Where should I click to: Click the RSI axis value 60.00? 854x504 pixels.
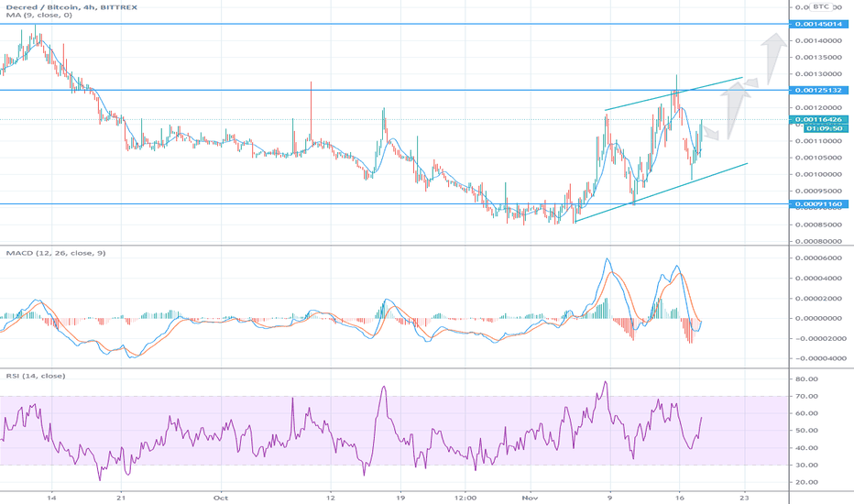tap(806, 413)
